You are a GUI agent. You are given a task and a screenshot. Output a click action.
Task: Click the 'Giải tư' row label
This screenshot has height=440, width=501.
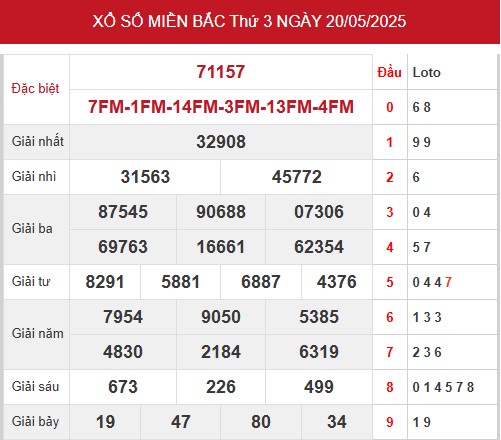tap(31, 281)
